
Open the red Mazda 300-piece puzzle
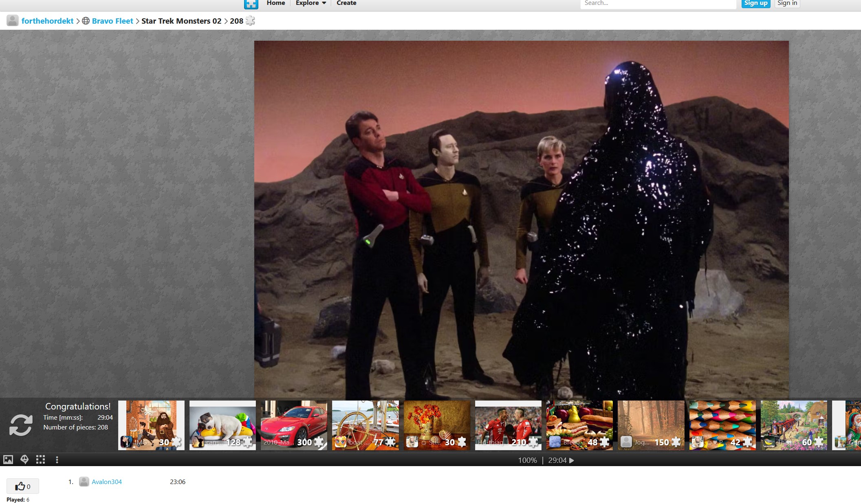click(x=294, y=425)
